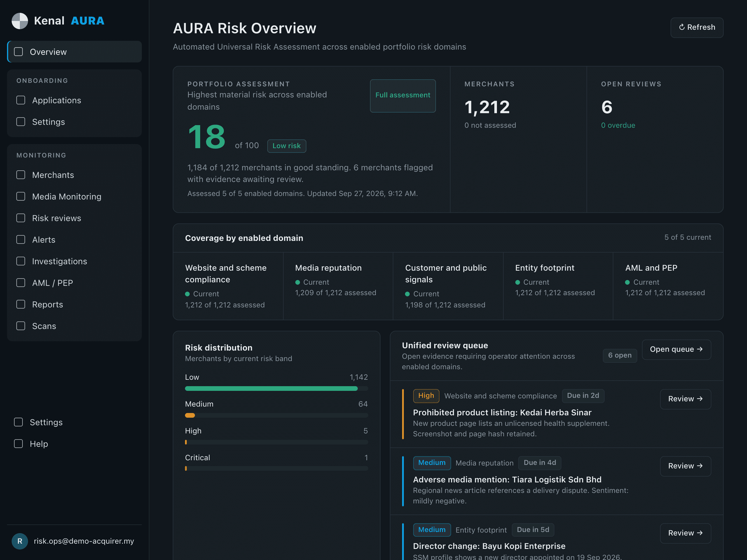Click the Medium risk distribution bar

(x=277, y=415)
